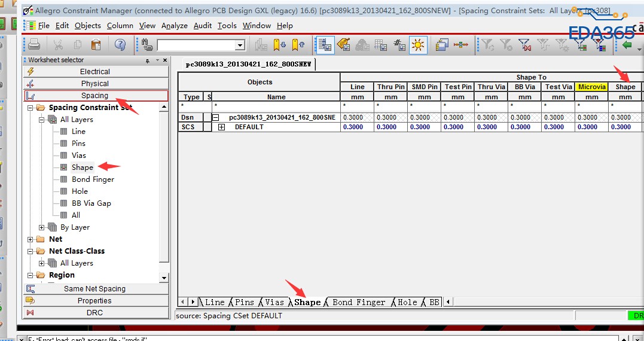Click the Print toolbar icon
The width and height of the screenshot is (644, 341).
33,44
